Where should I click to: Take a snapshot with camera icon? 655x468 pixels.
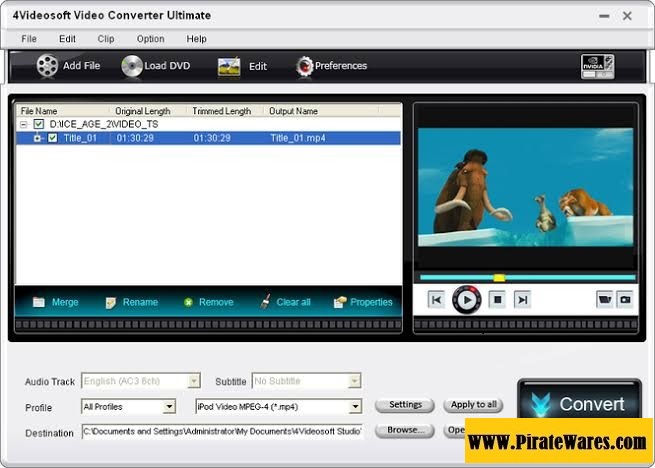point(625,299)
